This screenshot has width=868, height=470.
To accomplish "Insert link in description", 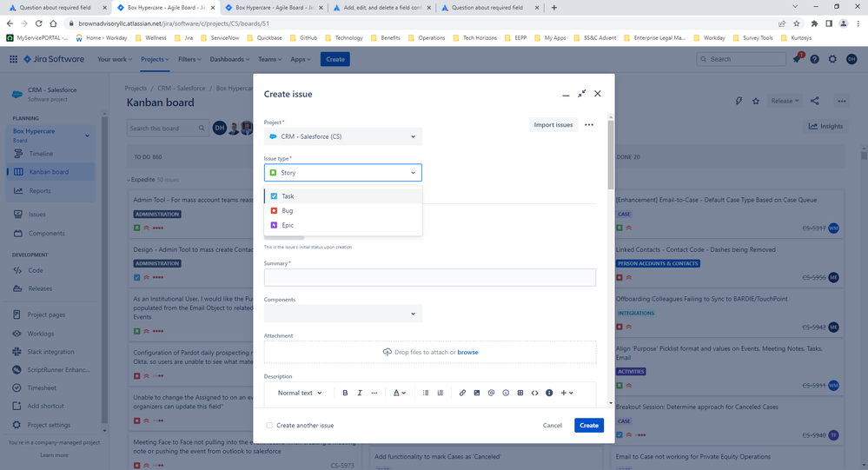I will (x=462, y=393).
